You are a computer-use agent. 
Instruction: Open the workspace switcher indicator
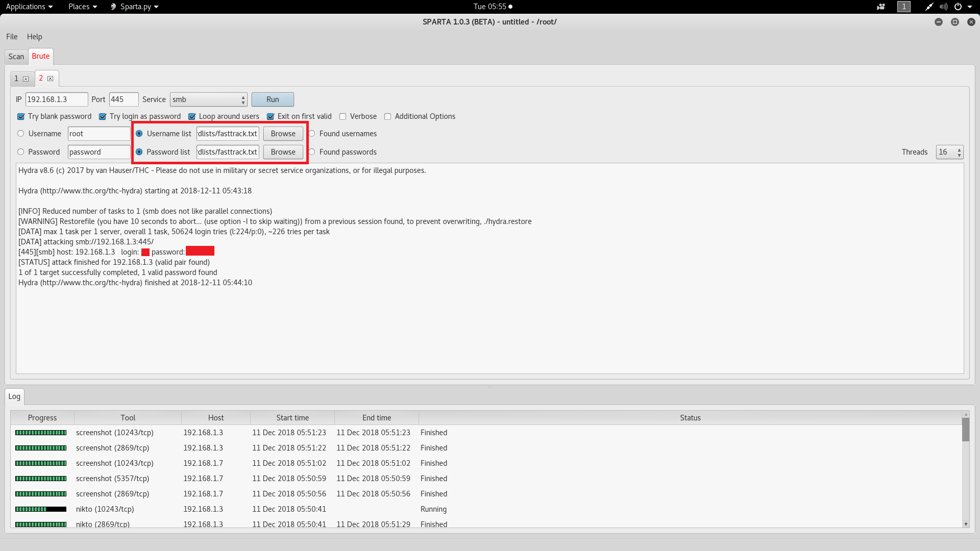pos(903,7)
